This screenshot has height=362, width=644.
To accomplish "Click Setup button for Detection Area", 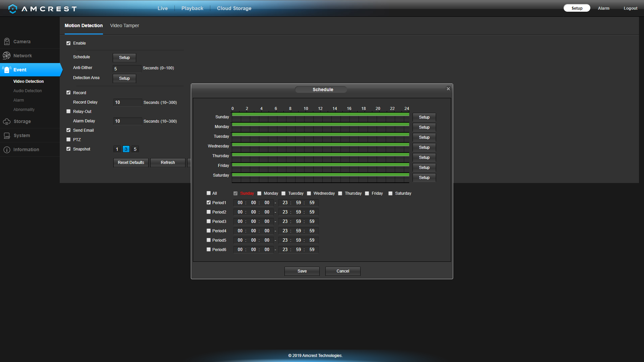I will [124, 78].
